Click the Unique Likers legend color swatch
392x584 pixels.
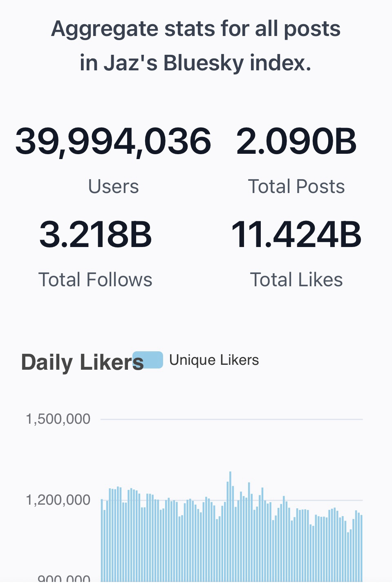pos(148,360)
